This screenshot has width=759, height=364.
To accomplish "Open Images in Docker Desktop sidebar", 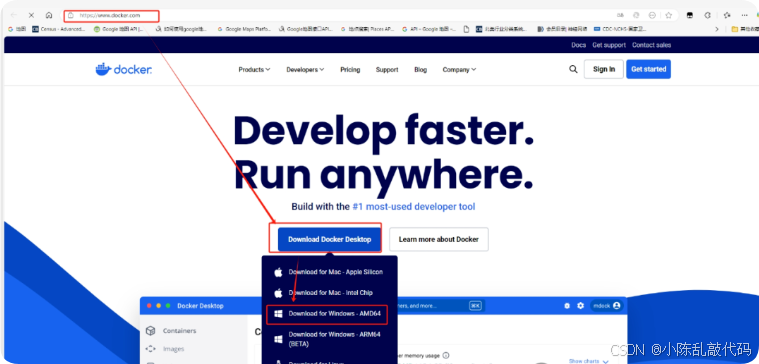I will click(166, 349).
